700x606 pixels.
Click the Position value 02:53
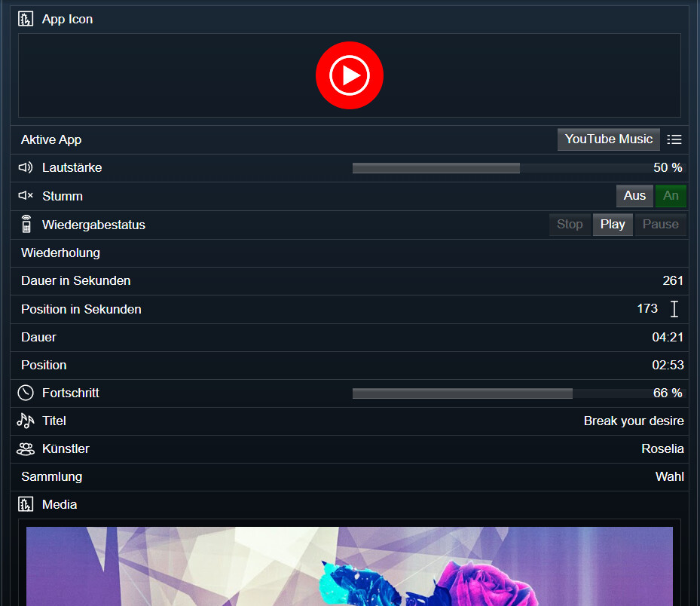(668, 366)
